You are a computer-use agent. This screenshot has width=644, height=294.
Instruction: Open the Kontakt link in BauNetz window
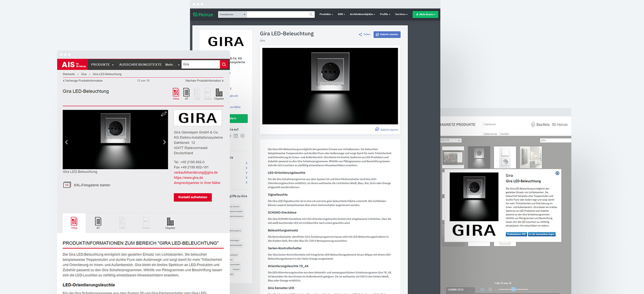[x=505, y=134]
